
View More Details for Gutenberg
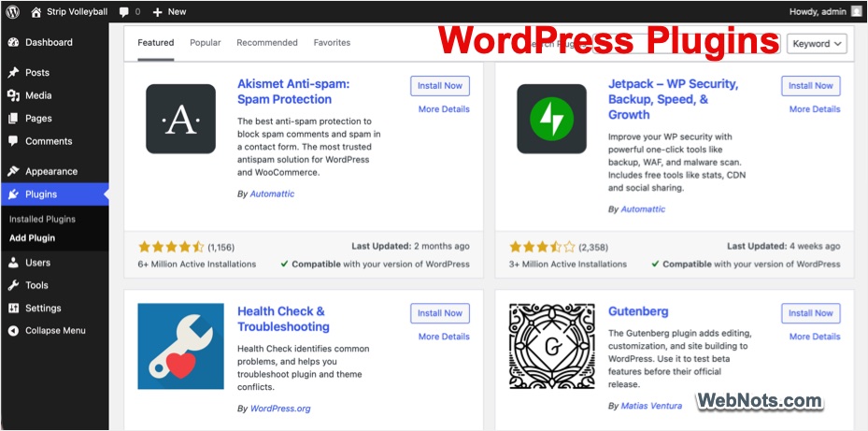pos(815,337)
